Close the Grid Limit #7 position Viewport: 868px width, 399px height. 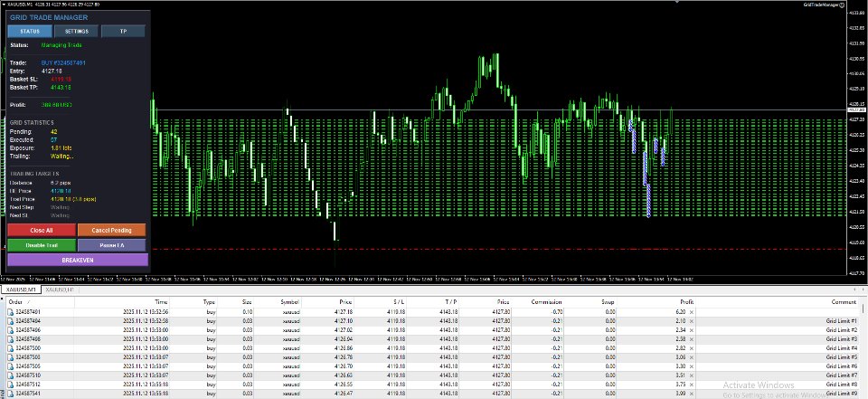point(692,375)
